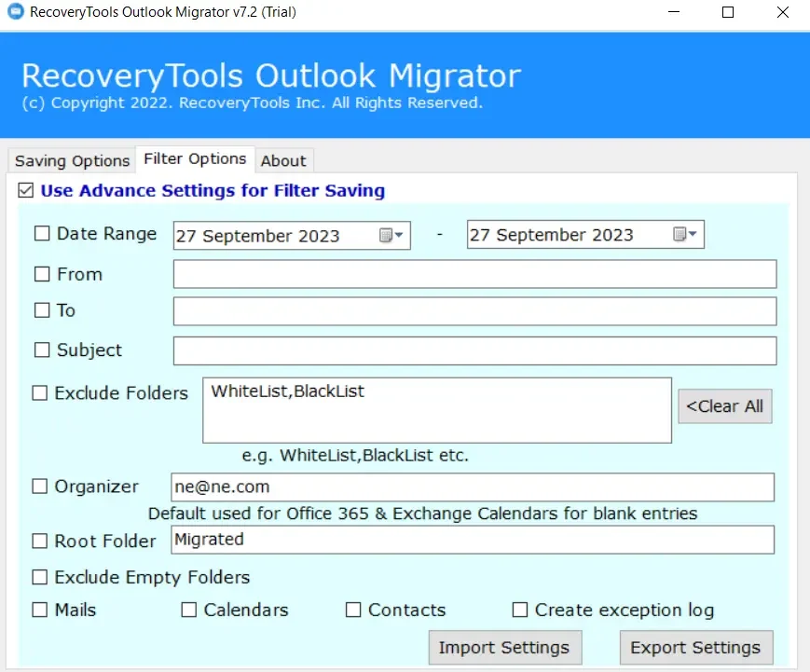Focus the From filter input field

474,274
